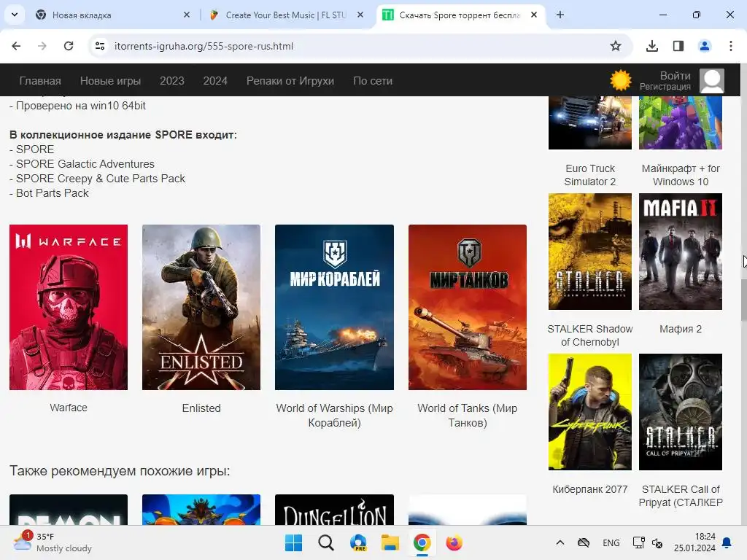
Task: Open the STALKER Shadow of Chernobyl cover
Action: (x=589, y=252)
